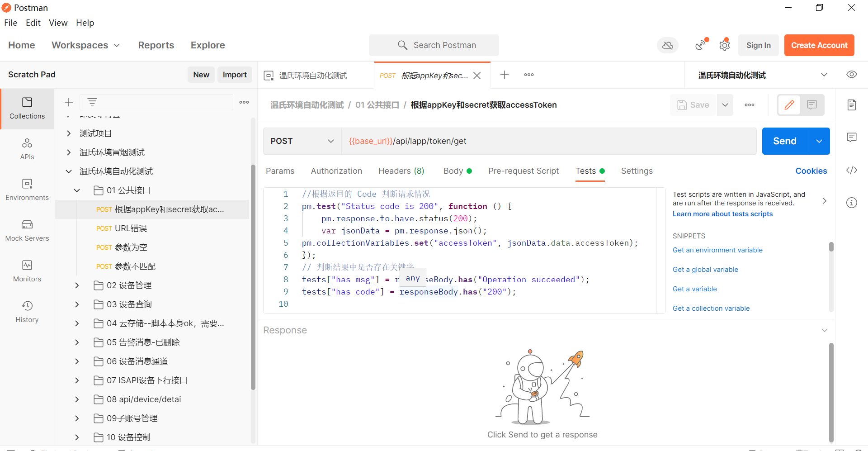
Task: Switch to comment mode icon
Action: pos(812,105)
